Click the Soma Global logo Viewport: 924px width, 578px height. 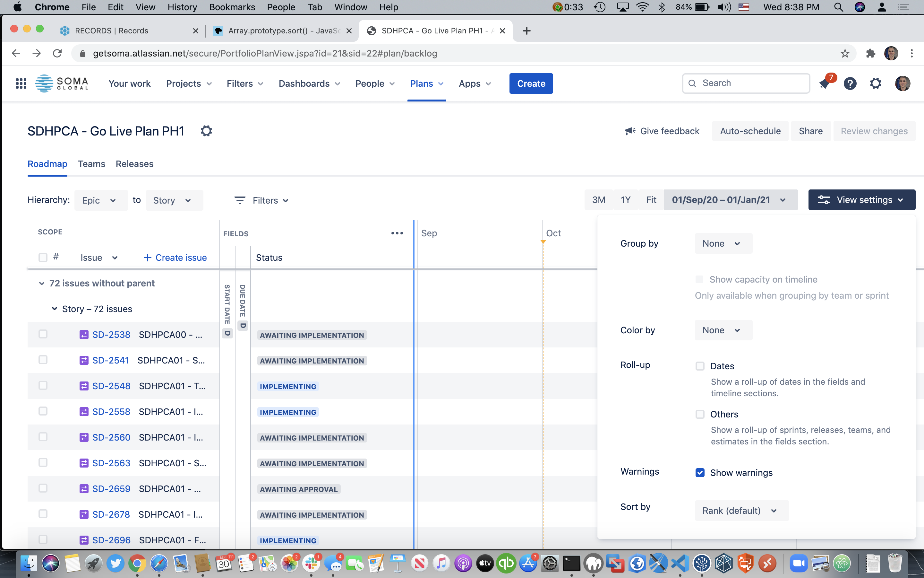coord(62,83)
